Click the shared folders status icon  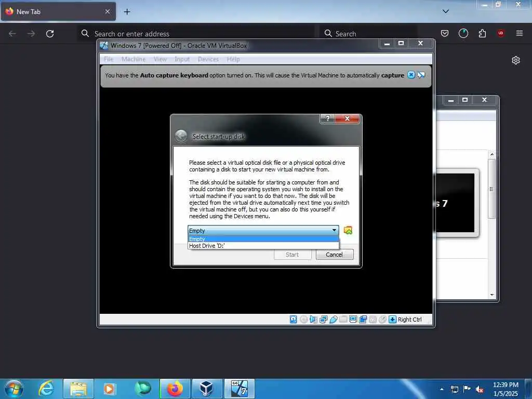click(x=343, y=320)
